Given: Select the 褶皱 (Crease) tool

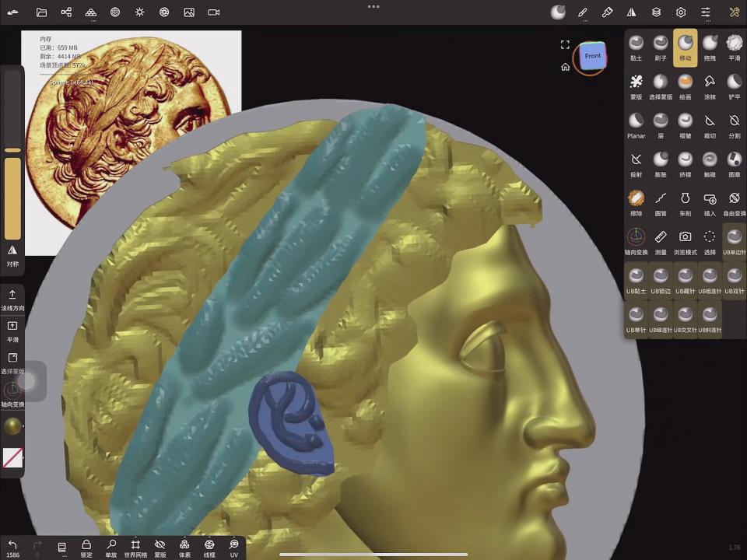Looking at the screenshot, I should pyautogui.click(x=685, y=126).
